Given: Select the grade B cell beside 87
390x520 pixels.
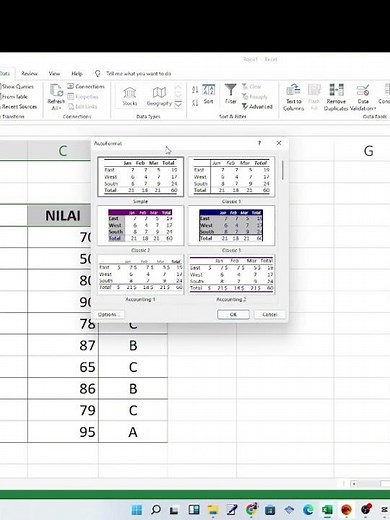Looking at the screenshot, I should [133, 345].
